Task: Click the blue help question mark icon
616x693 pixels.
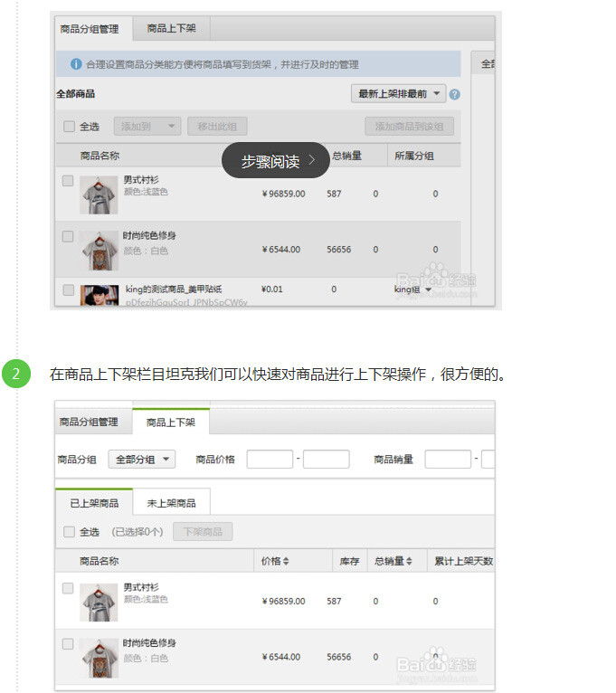Action: (454, 94)
